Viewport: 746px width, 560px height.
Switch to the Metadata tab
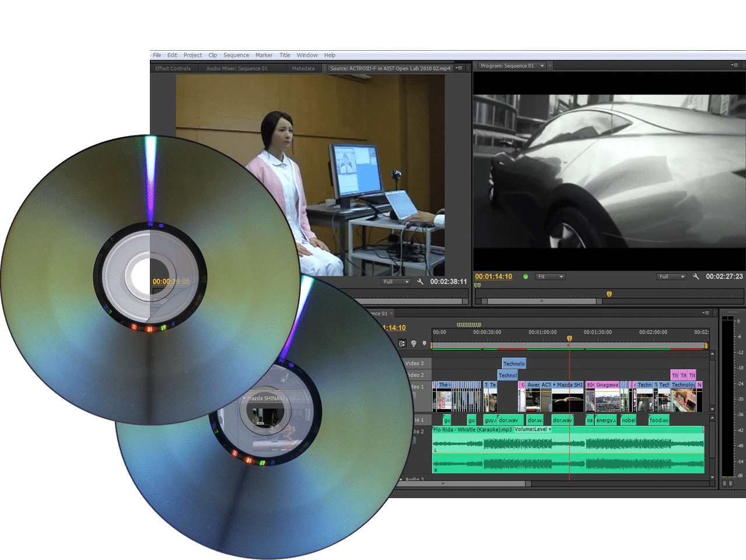click(303, 68)
